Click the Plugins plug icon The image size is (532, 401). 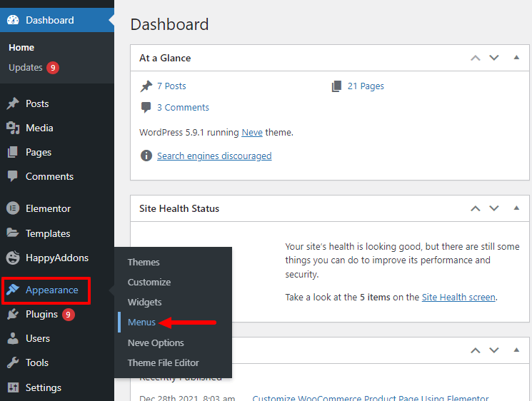click(13, 314)
